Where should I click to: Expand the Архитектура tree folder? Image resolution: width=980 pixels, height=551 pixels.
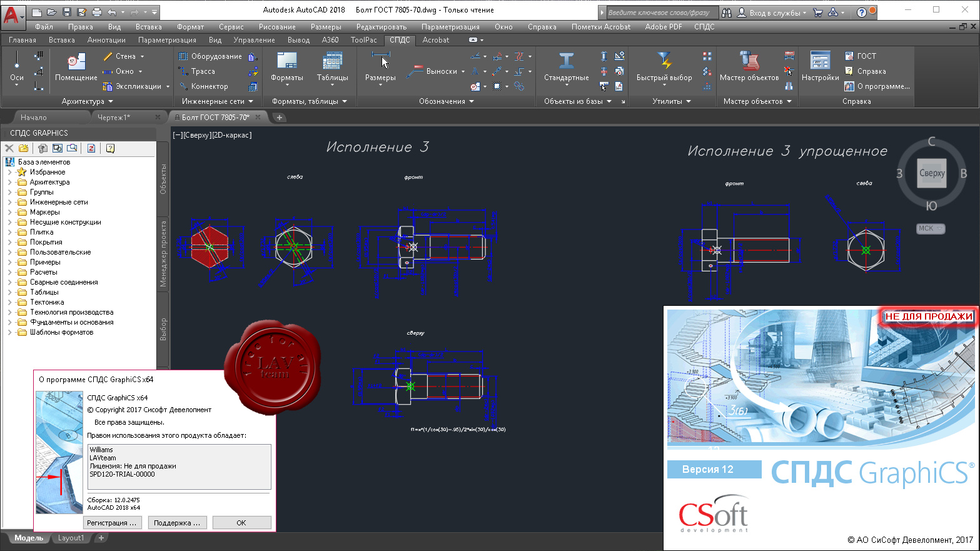pos(9,182)
